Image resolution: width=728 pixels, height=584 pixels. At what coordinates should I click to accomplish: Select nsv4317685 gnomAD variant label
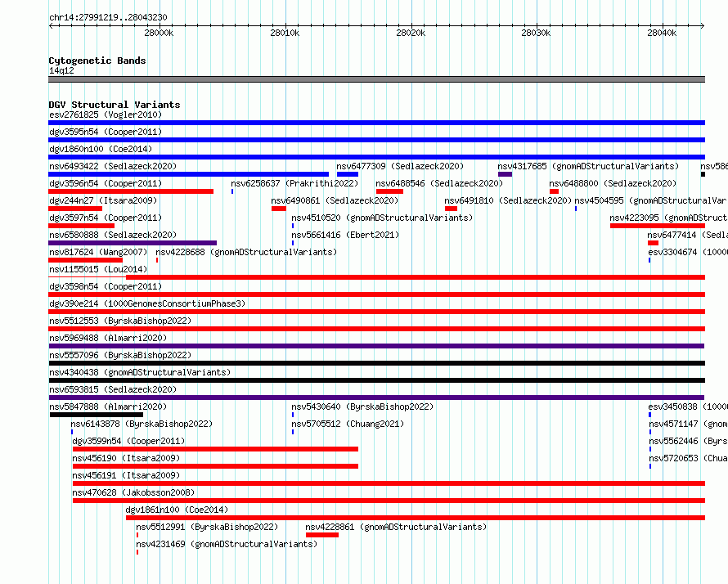588,166
